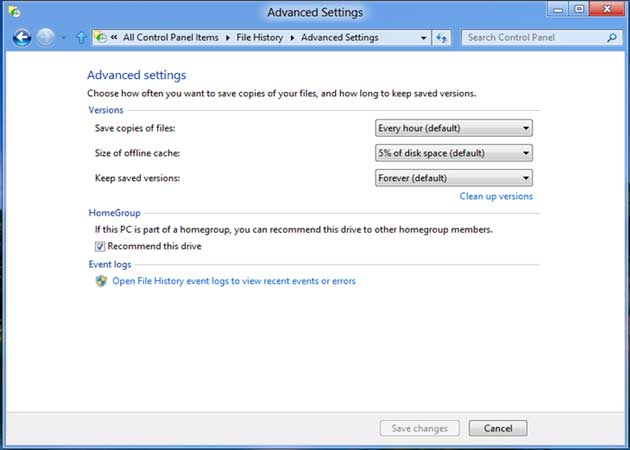Go back with the blue back arrow
The image size is (630, 450).
(22, 38)
